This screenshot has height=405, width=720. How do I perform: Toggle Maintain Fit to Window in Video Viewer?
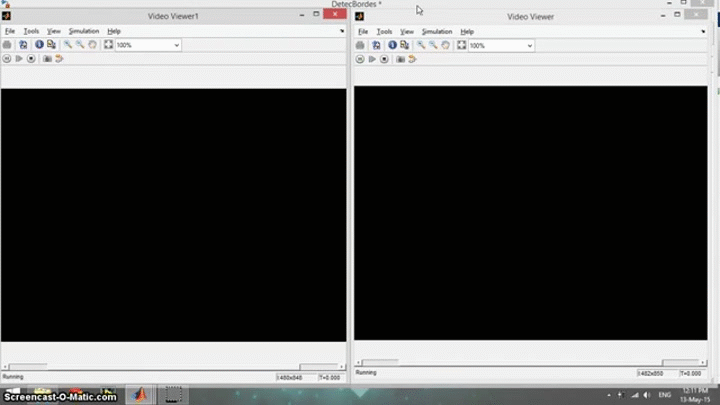point(461,45)
